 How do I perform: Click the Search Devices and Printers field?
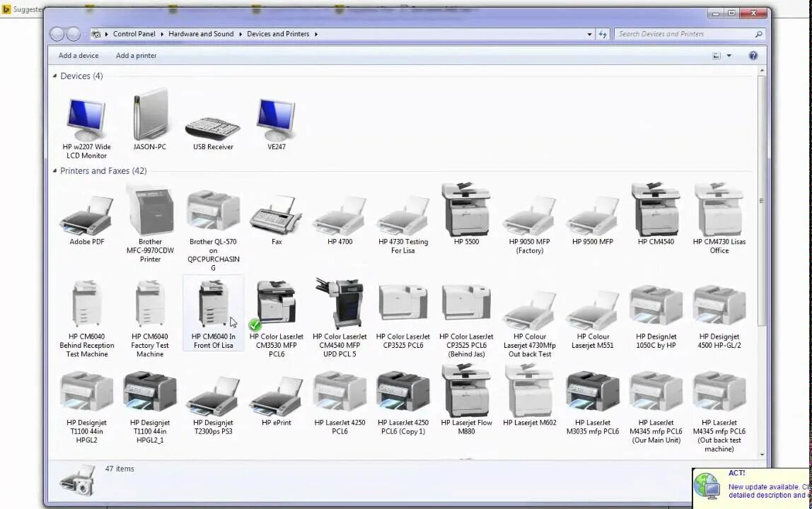(x=689, y=34)
